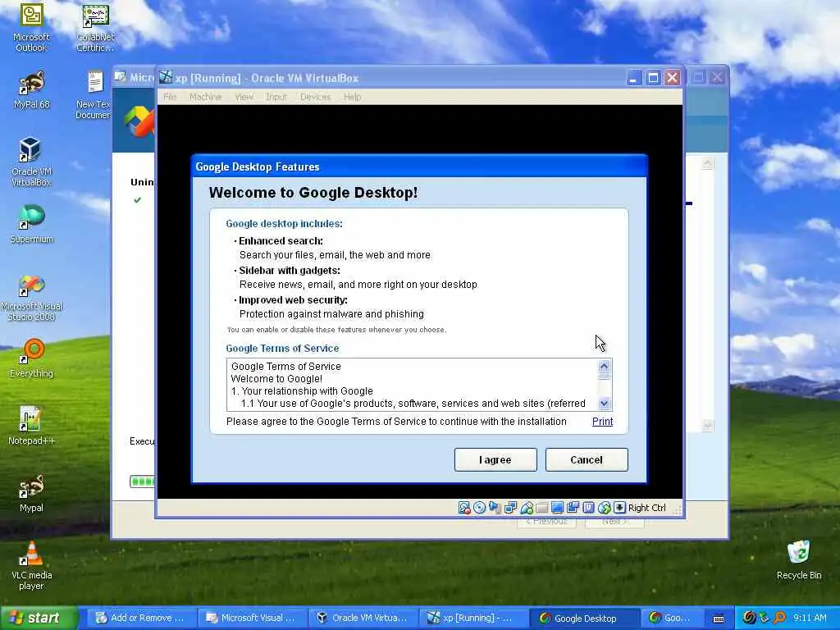Screen dimensions: 840x630
Task: Click the network adapters indicator icon
Action: point(510,507)
